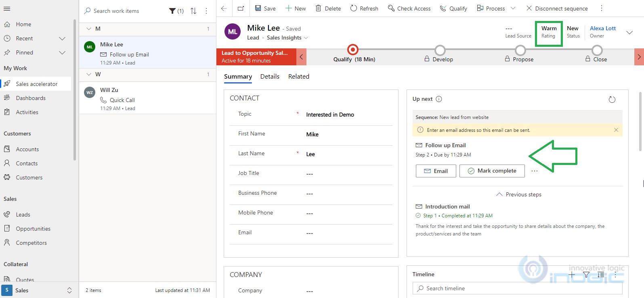Sort the work items list
This screenshot has height=298, width=644.
193,11
